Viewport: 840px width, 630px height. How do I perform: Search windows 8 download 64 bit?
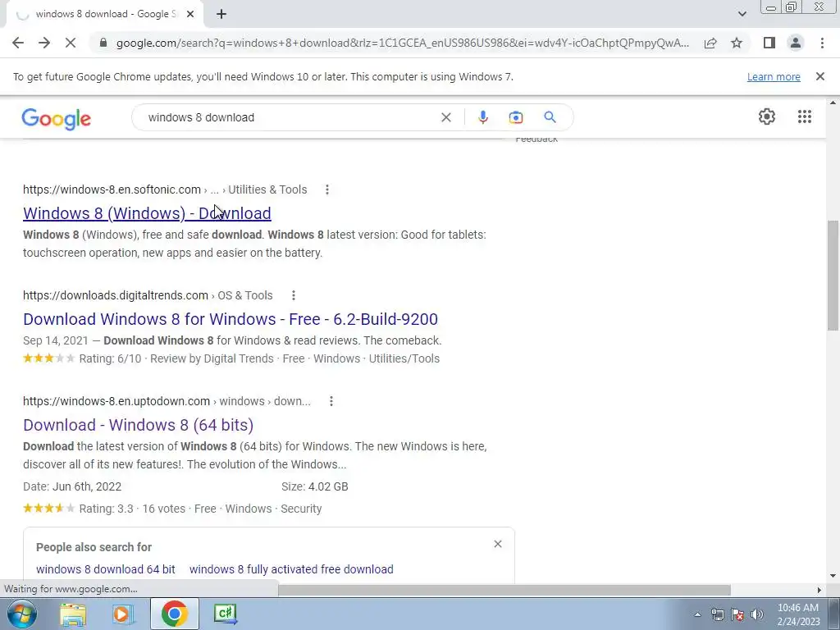[106, 569]
